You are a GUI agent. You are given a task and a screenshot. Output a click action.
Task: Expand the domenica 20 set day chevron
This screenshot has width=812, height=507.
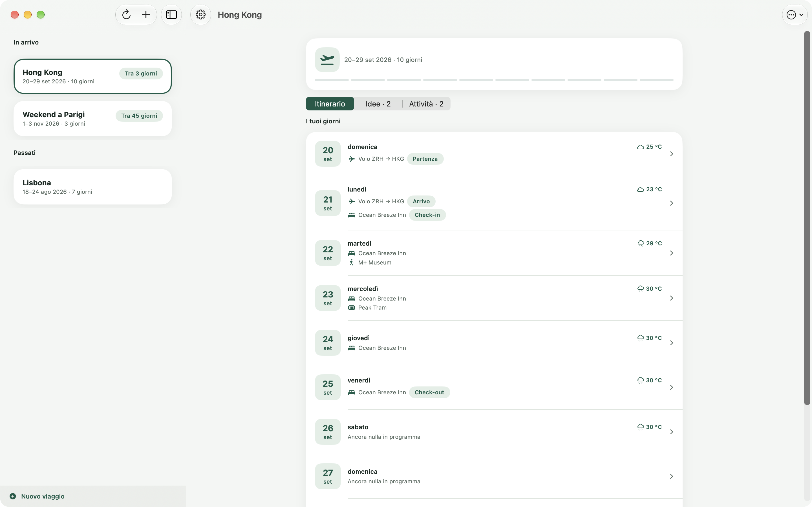click(x=671, y=154)
